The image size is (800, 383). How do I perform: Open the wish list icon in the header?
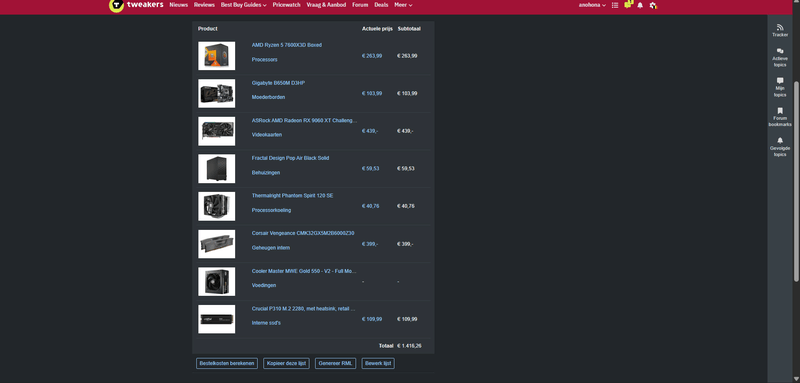[615, 5]
